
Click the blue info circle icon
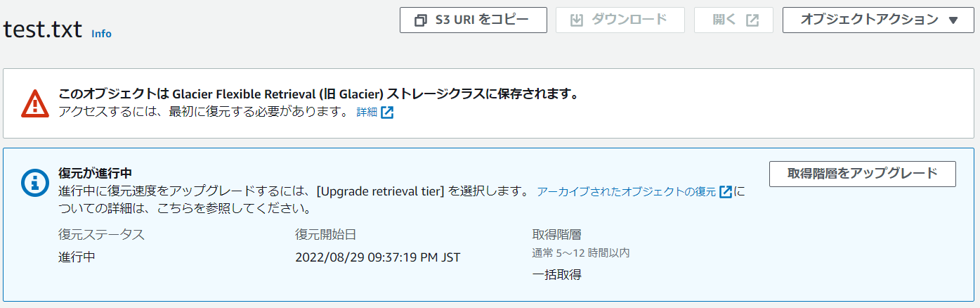point(34,183)
